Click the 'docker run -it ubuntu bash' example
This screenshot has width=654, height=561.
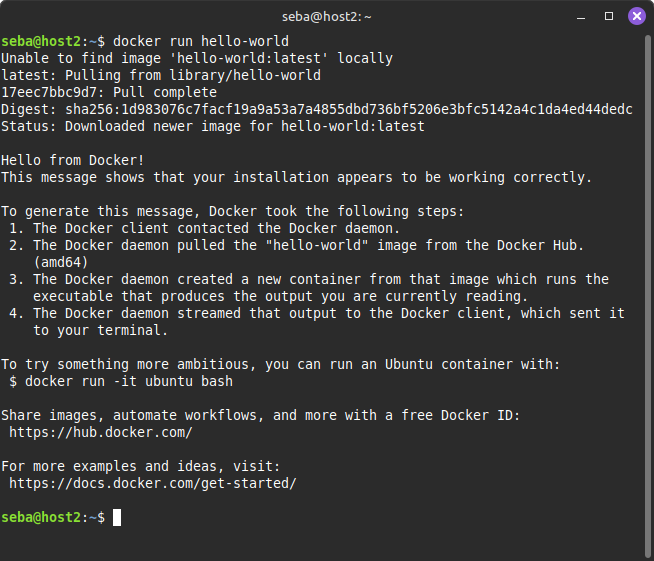(x=129, y=381)
